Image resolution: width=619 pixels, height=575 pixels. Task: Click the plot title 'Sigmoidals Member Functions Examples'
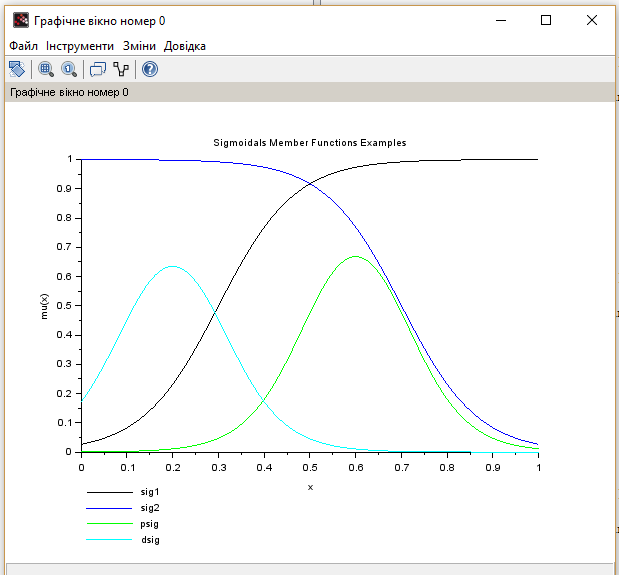coord(310,143)
